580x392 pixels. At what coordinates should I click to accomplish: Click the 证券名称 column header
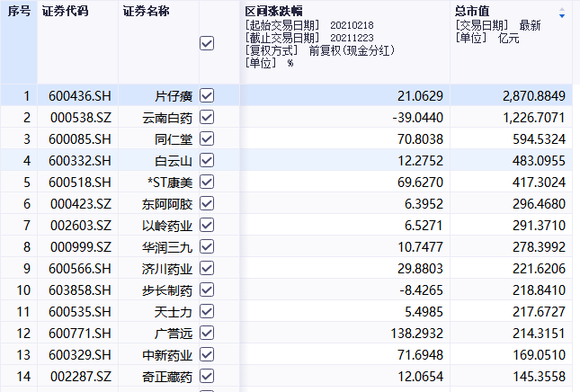coord(146,11)
